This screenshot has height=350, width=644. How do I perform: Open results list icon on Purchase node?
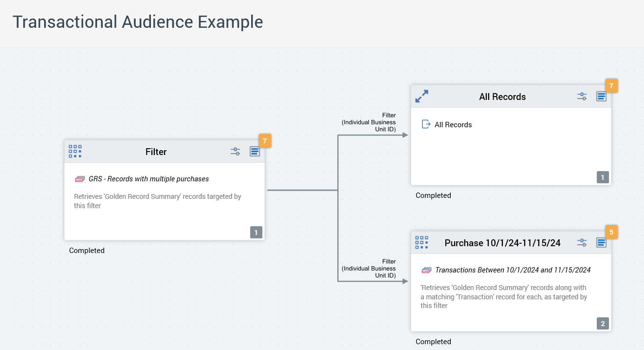(601, 243)
